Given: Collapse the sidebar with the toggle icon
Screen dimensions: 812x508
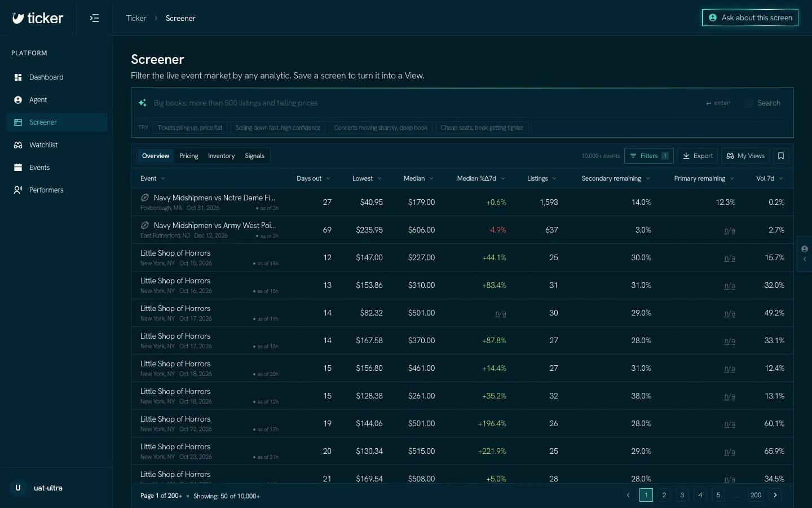Looking at the screenshot, I should pyautogui.click(x=95, y=18).
